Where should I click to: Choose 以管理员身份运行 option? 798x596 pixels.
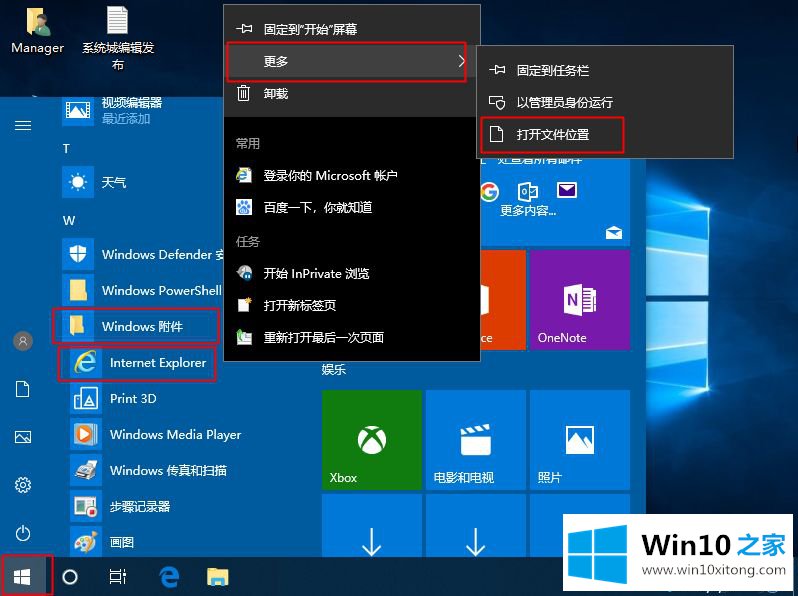[564, 102]
